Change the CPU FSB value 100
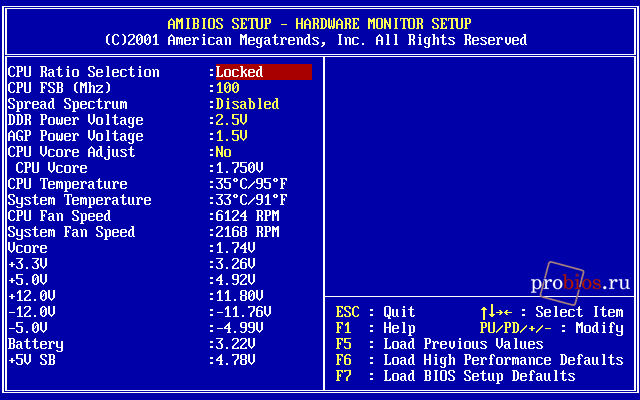This screenshot has height=400, width=640. click(227, 88)
